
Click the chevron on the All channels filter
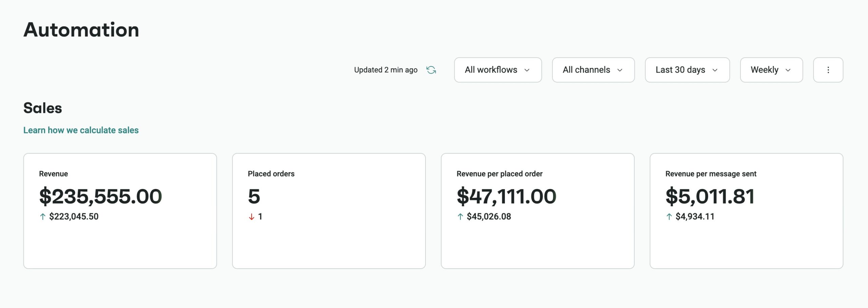tap(620, 71)
